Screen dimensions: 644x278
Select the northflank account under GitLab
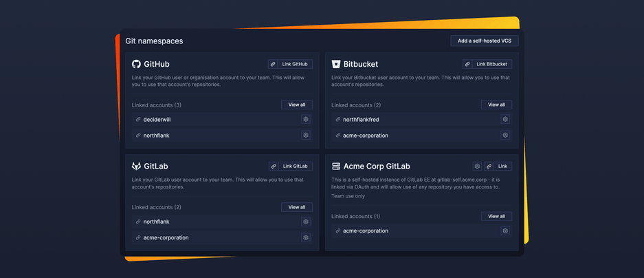point(222,222)
